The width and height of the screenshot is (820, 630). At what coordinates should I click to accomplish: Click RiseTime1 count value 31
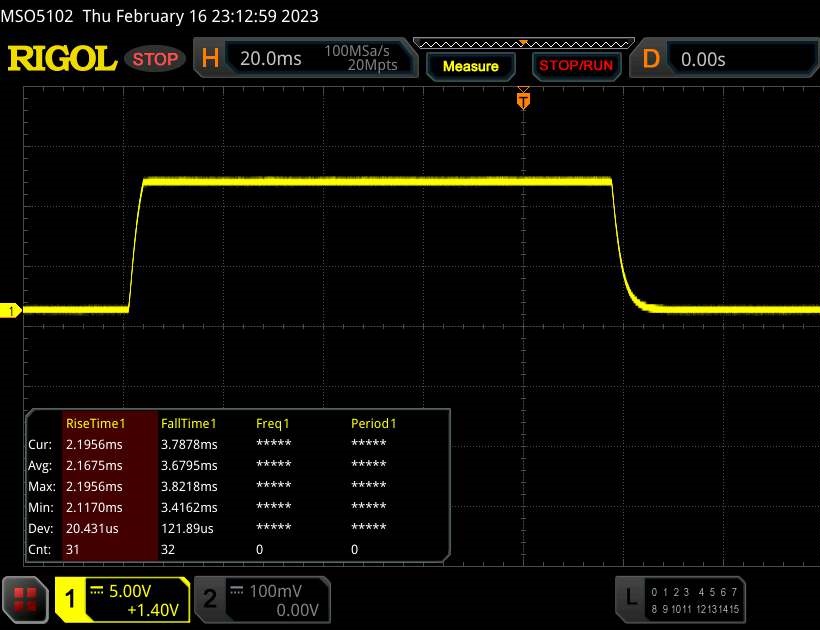[x=72, y=549]
